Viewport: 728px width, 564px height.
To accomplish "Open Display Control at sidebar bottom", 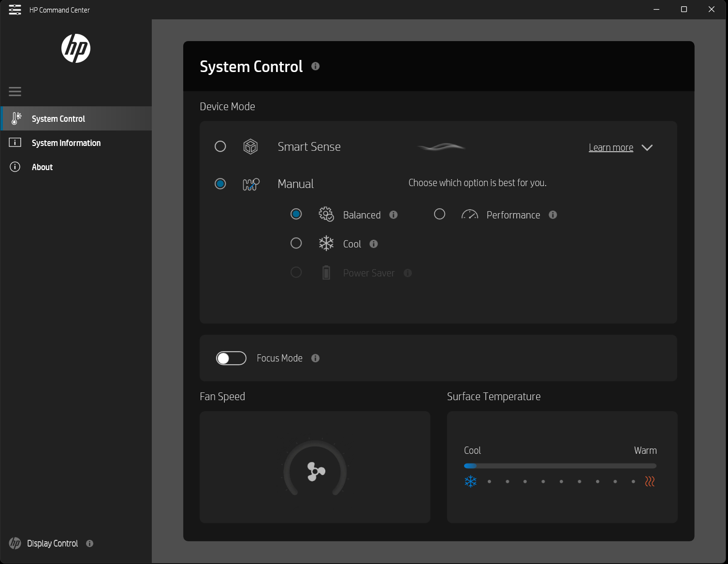I will 53,543.
